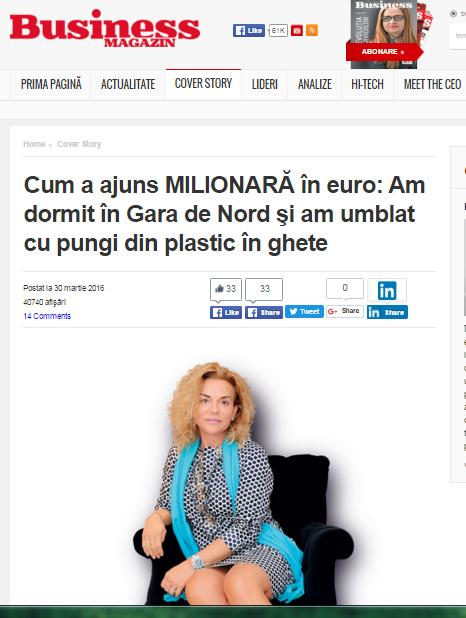This screenshot has width=466, height=618.
Task: Click the Abonare subscription button
Action: [x=383, y=52]
